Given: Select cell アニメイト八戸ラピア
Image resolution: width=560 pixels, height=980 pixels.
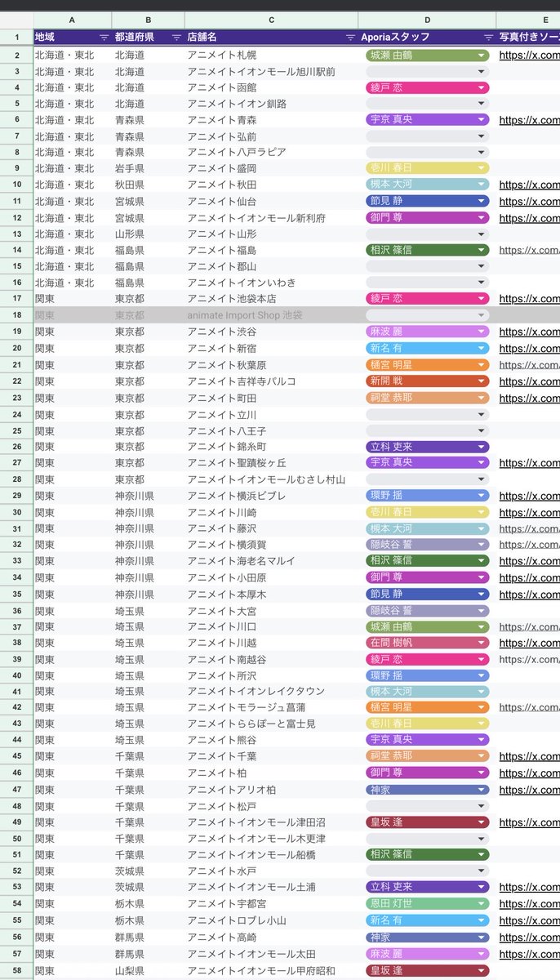Looking at the screenshot, I should [271, 152].
